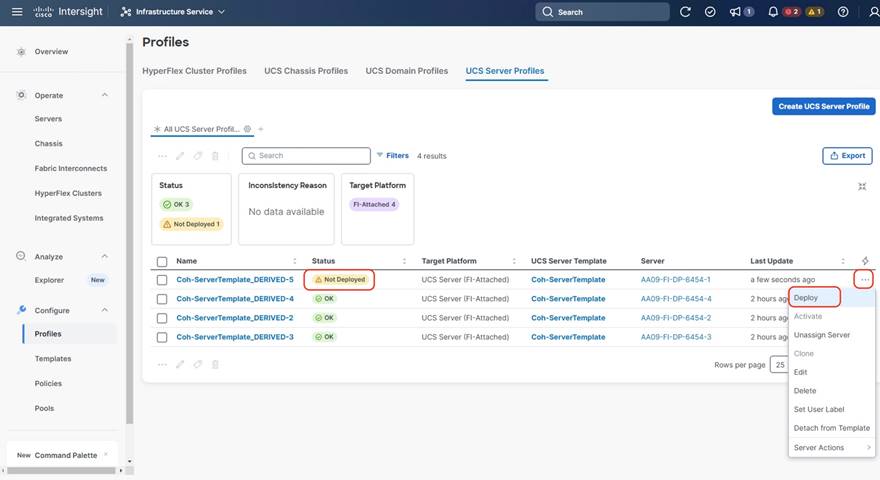Choose Unassign Server from context menu
880x480 pixels.
[832, 335]
